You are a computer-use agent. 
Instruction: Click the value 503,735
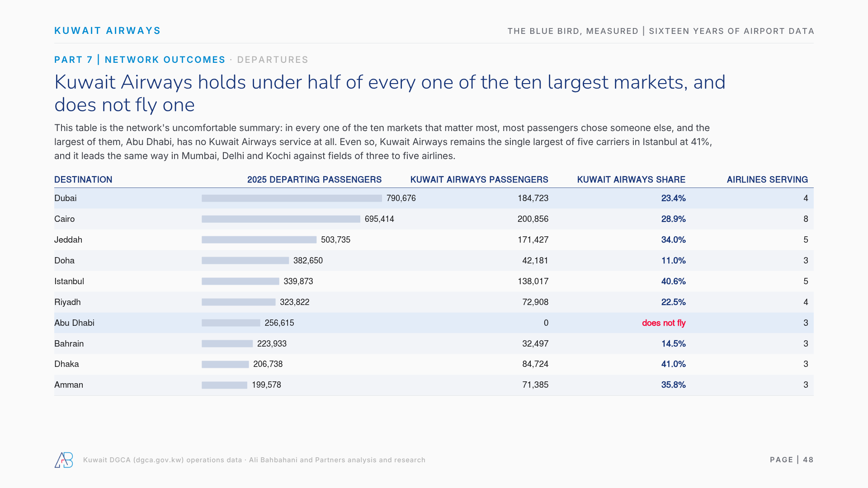click(335, 240)
